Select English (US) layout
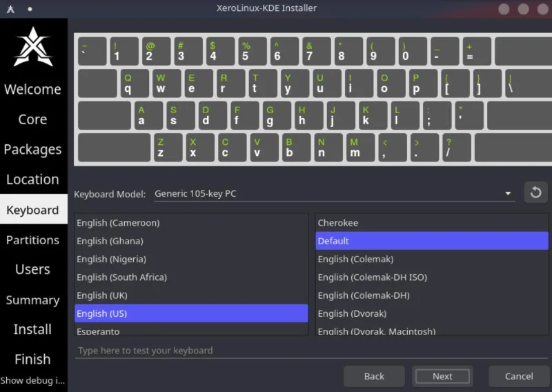 click(x=191, y=313)
